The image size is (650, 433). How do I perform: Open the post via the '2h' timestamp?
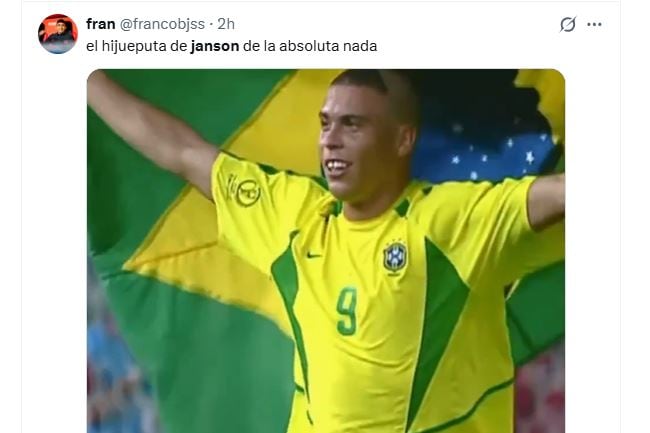pos(226,24)
